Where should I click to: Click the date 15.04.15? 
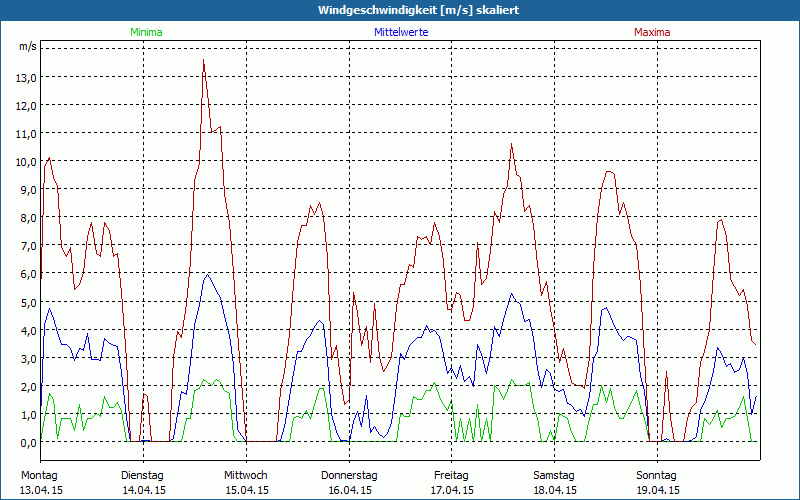tap(247, 490)
